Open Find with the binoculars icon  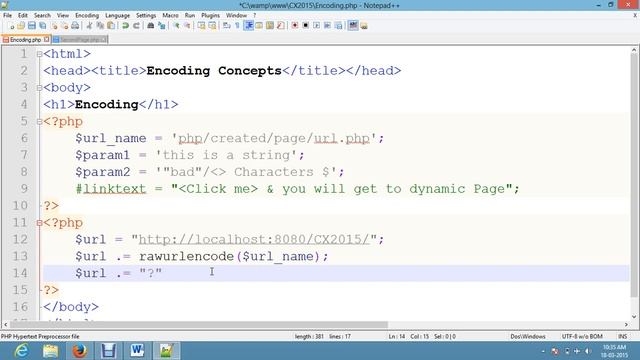pyautogui.click(x=151, y=26)
